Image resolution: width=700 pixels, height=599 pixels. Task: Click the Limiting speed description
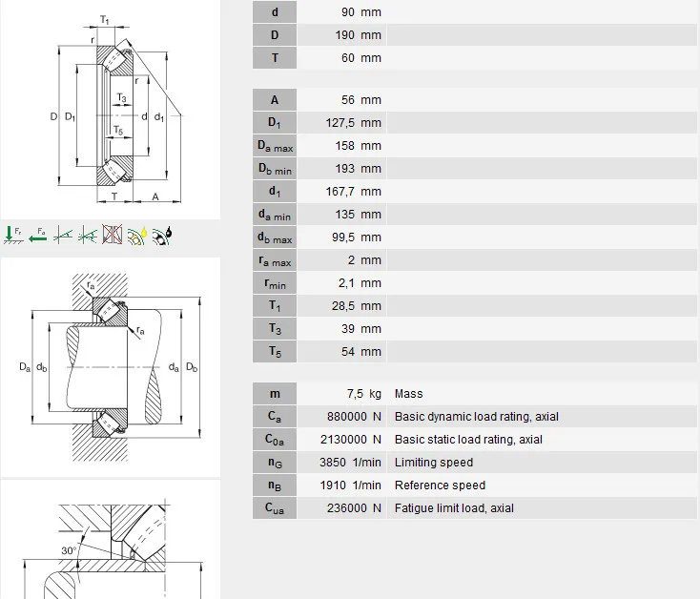(x=433, y=463)
